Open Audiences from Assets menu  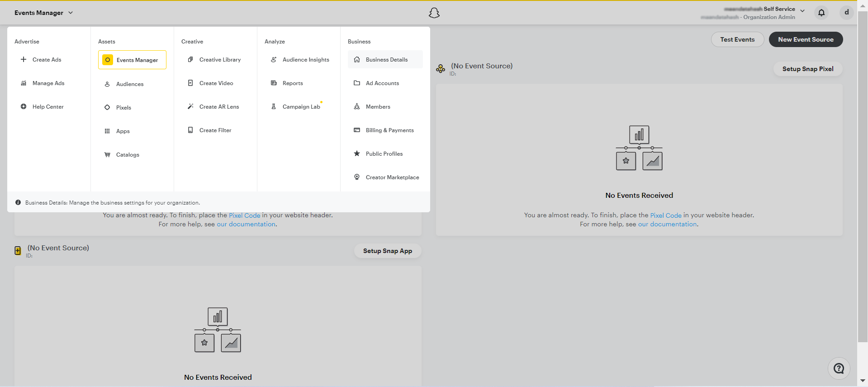132,84
